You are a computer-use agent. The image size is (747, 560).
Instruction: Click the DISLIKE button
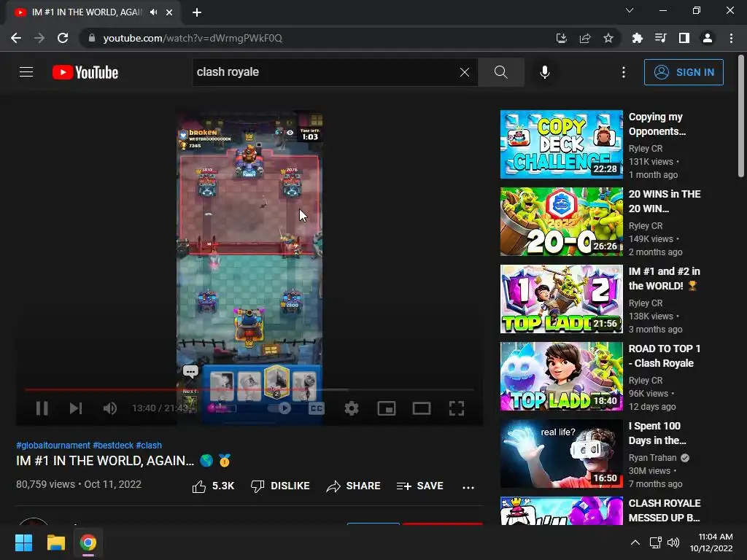click(x=280, y=486)
